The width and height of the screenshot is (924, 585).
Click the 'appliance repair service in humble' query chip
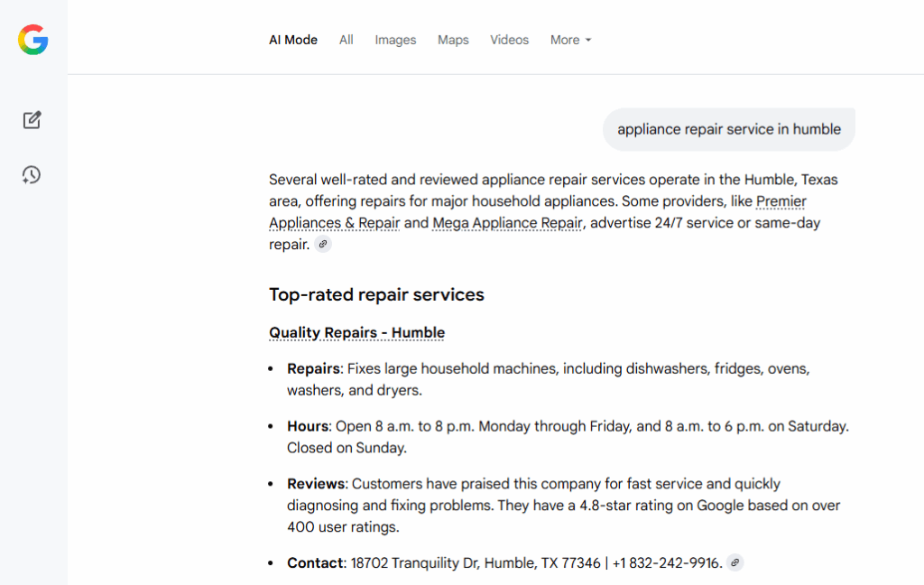click(728, 129)
